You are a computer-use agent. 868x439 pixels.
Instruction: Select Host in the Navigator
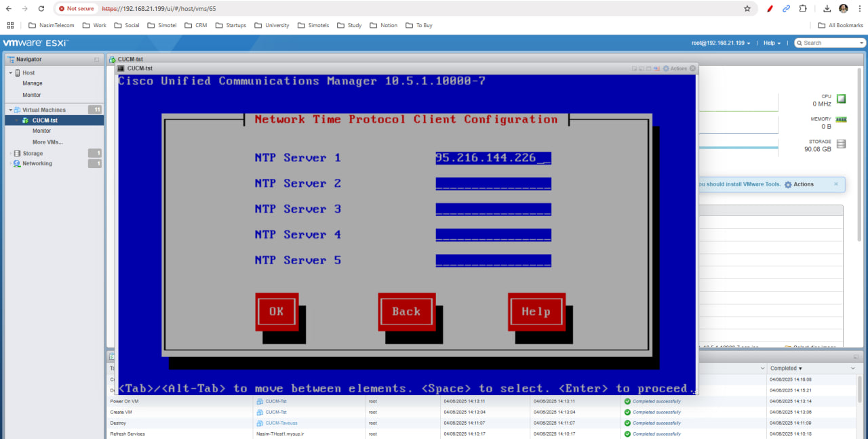[28, 72]
